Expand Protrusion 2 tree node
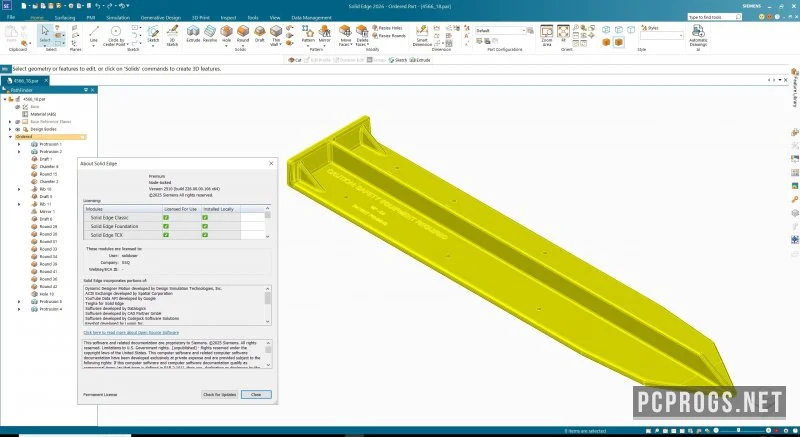This screenshot has width=800, height=437. point(19,152)
